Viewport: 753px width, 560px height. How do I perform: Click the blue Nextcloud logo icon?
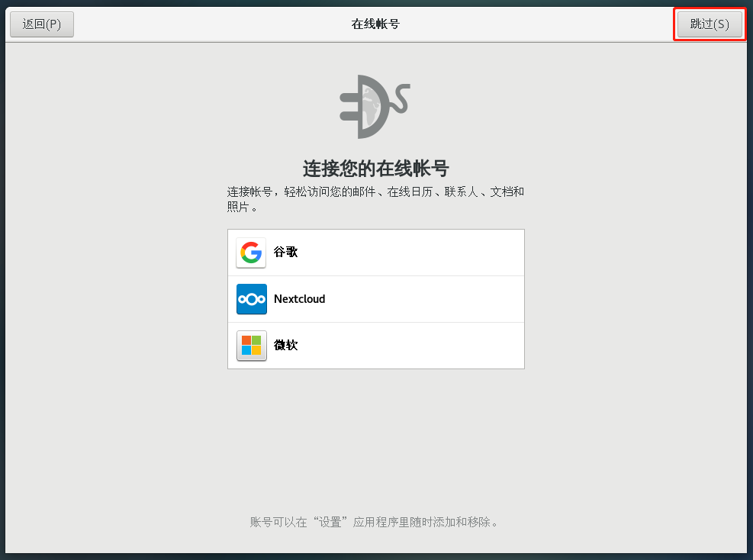pos(251,299)
